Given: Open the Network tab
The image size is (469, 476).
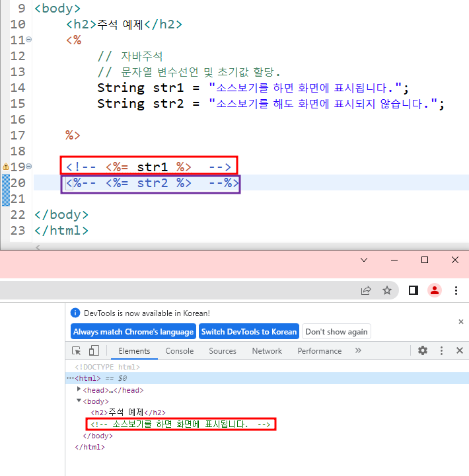Looking at the screenshot, I should pos(267,351).
